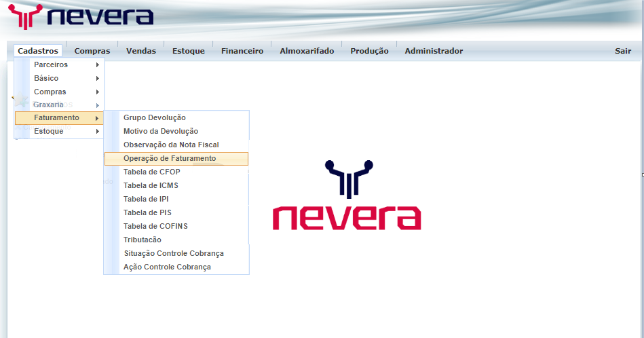Select Tributacão entry
The image size is (644, 338).
click(176, 240)
